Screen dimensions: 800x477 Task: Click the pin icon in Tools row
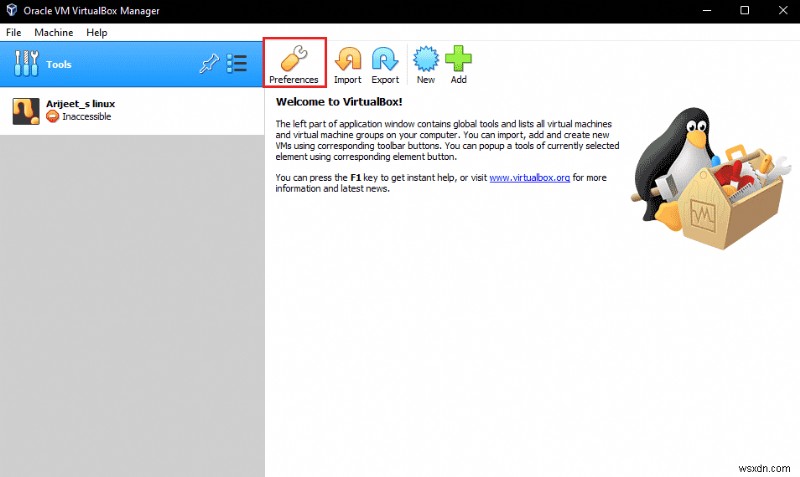[209, 64]
